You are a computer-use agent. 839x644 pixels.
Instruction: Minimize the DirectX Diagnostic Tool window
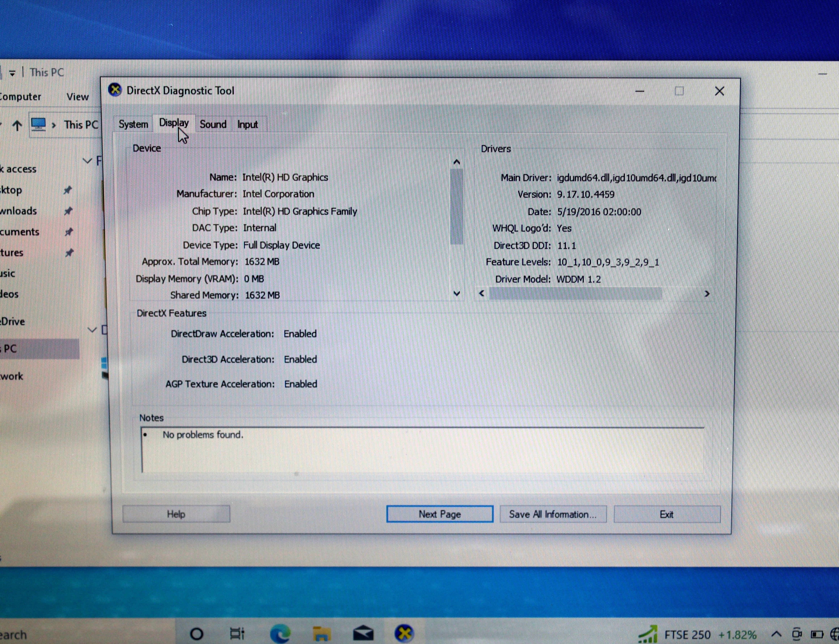coord(640,91)
